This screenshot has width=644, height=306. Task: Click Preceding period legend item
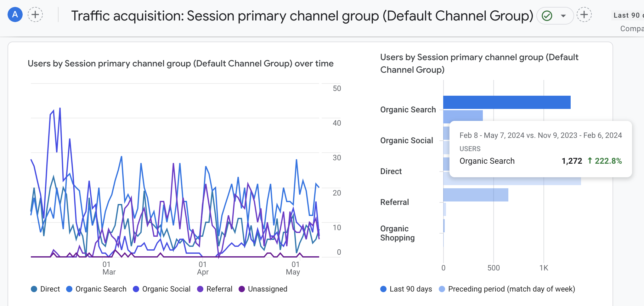[507, 289]
